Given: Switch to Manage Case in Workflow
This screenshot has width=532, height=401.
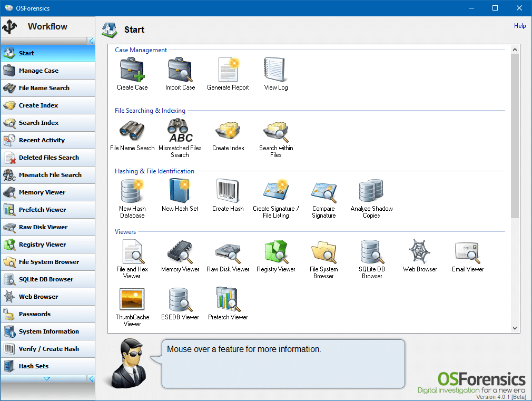Looking at the screenshot, I should pos(47,71).
